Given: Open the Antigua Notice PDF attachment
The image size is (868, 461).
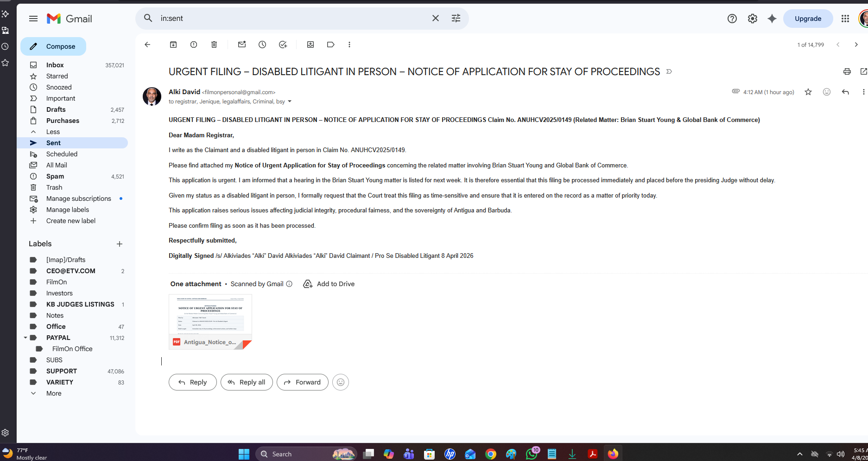Looking at the screenshot, I should [210, 321].
